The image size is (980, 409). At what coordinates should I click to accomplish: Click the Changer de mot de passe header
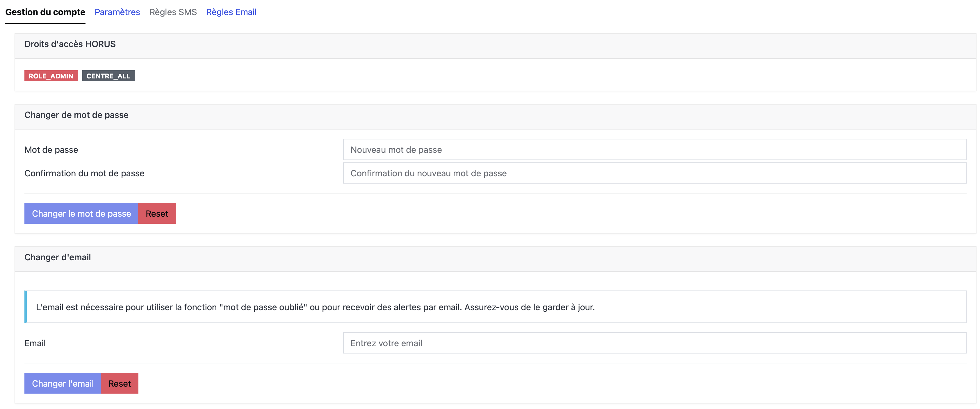pyautogui.click(x=76, y=115)
